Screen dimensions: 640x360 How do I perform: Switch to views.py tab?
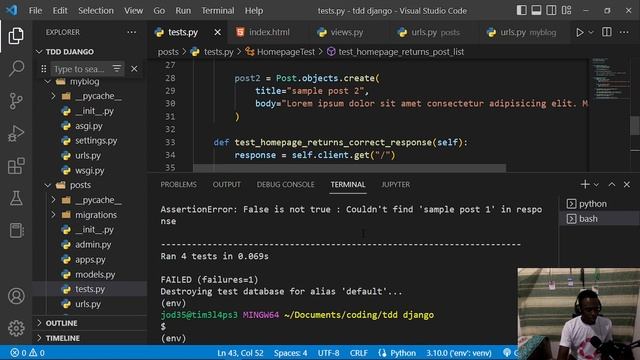tap(346, 32)
